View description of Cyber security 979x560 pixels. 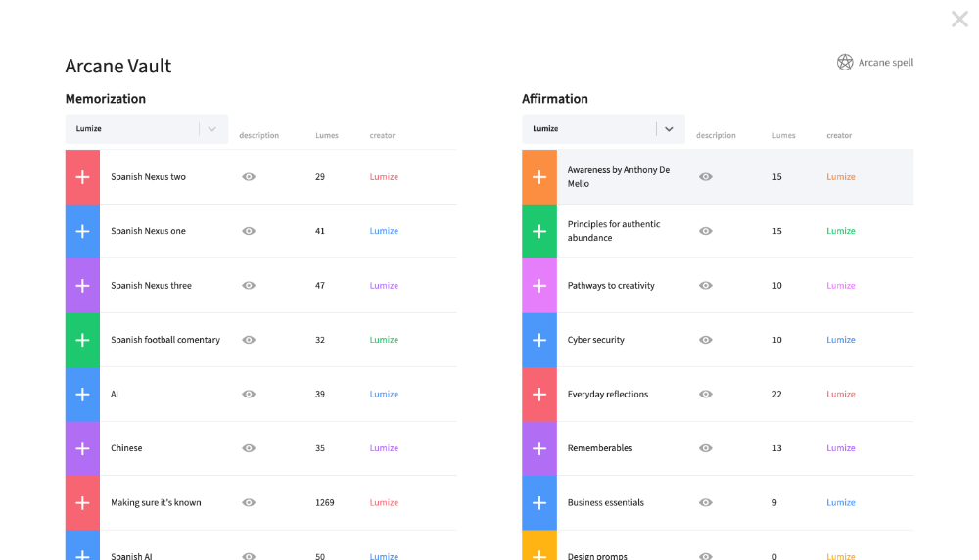[x=706, y=340]
